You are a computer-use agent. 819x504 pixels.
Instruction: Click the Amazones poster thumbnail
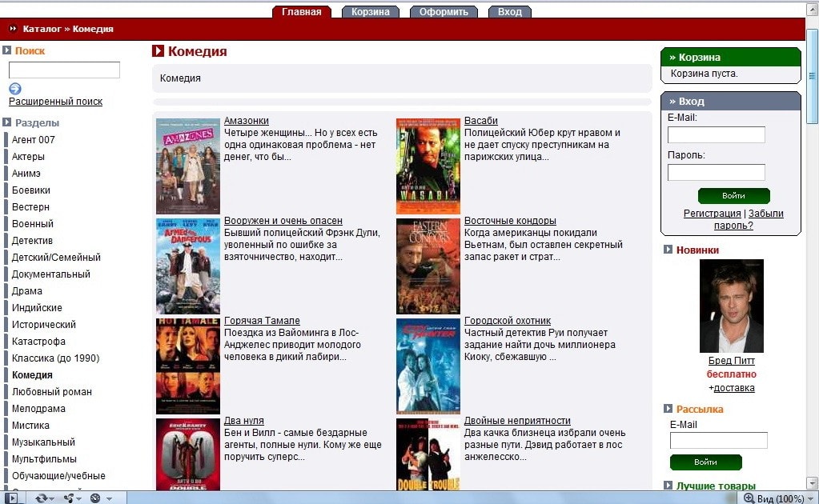click(188, 166)
